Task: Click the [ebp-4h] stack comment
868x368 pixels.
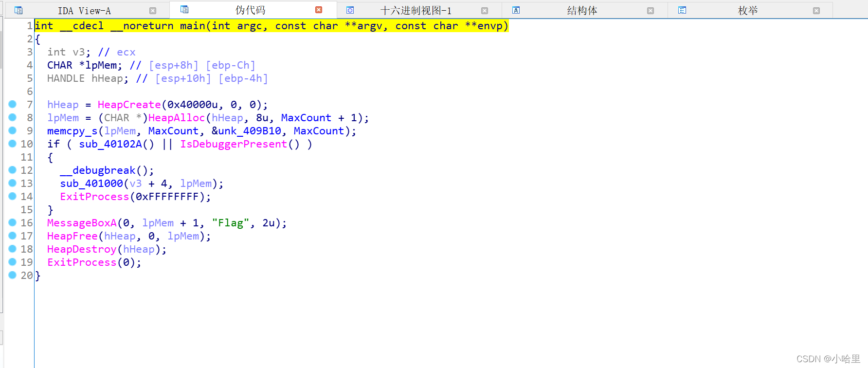Action: [243, 78]
